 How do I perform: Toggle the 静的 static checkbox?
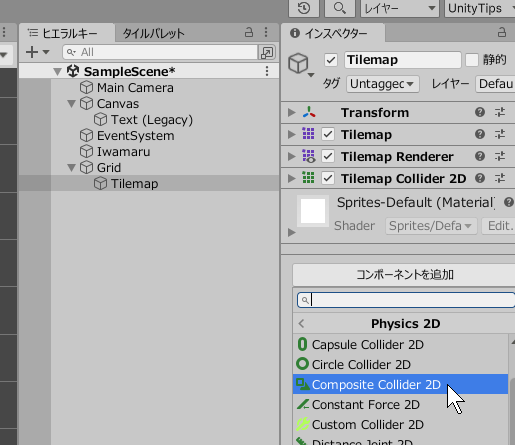(472, 60)
